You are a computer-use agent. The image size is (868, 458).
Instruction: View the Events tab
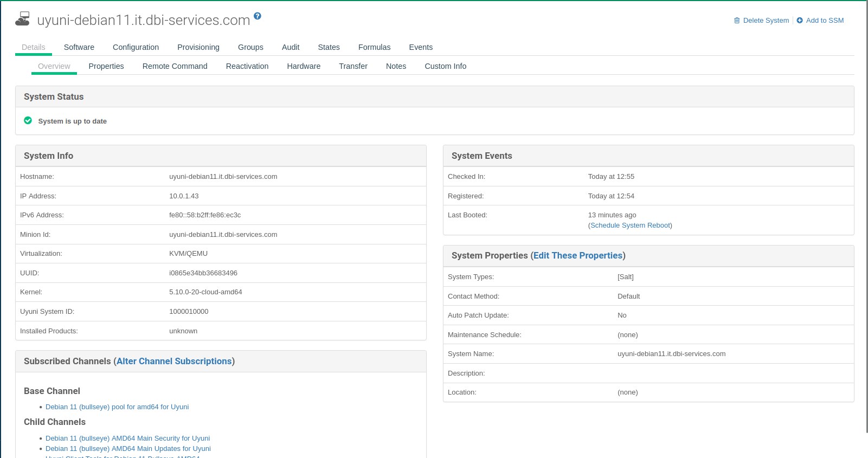[x=421, y=47]
